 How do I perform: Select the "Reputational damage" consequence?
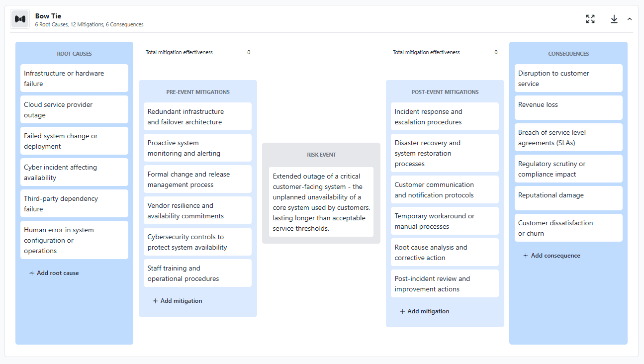(x=568, y=198)
